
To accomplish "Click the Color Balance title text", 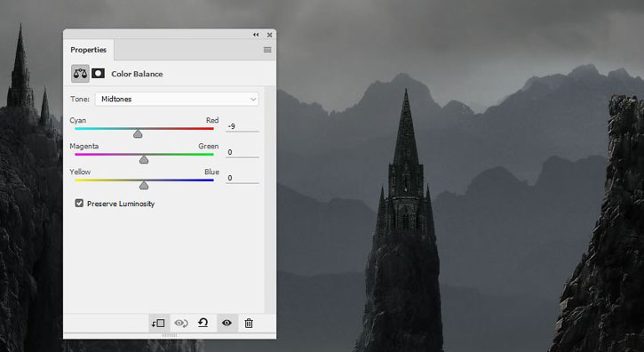I will (137, 74).
